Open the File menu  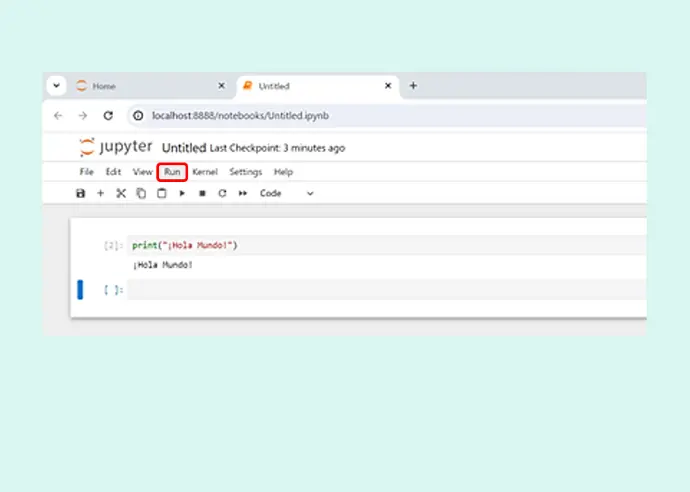(x=87, y=172)
